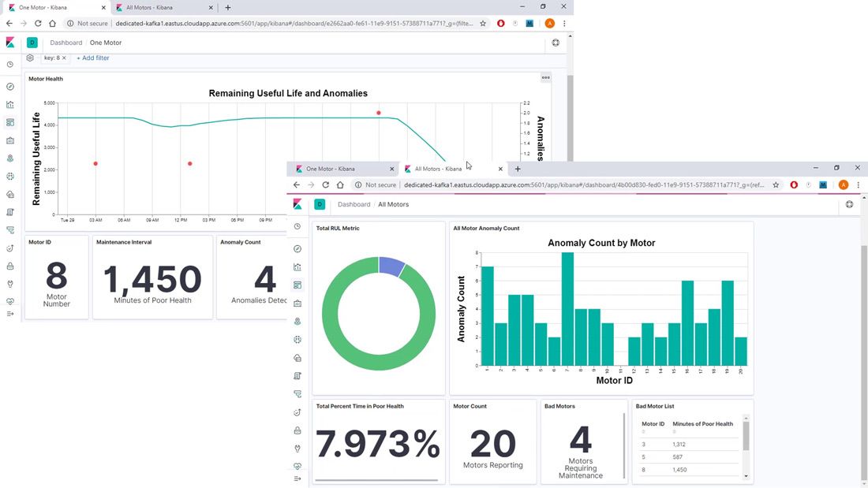Click the Add filter link
Screen dimensions: 868x488
[x=92, y=58]
